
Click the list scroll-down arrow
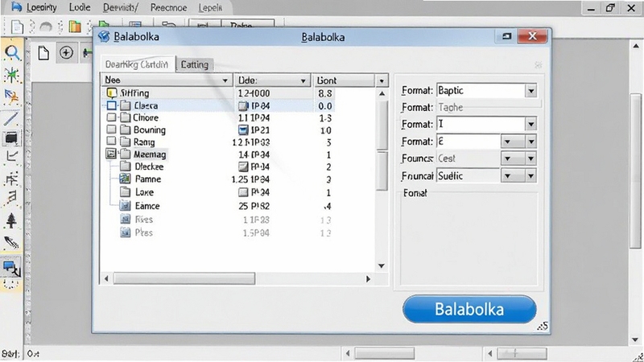(382, 265)
